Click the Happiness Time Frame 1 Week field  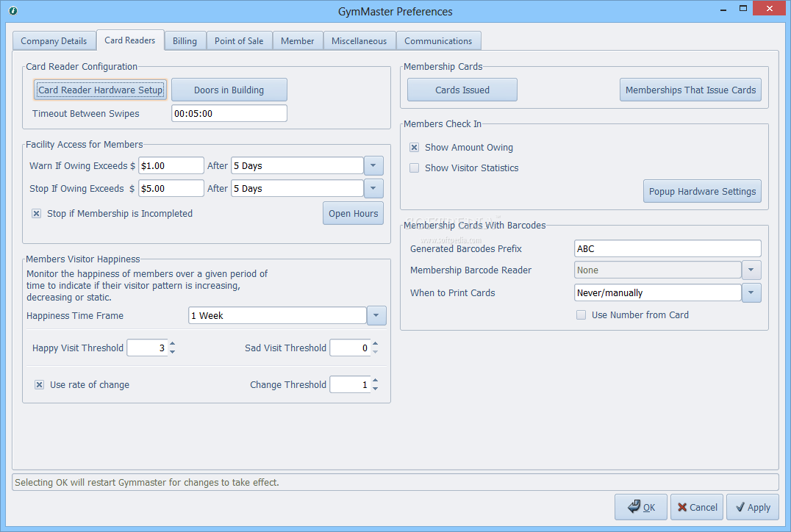tap(277, 316)
